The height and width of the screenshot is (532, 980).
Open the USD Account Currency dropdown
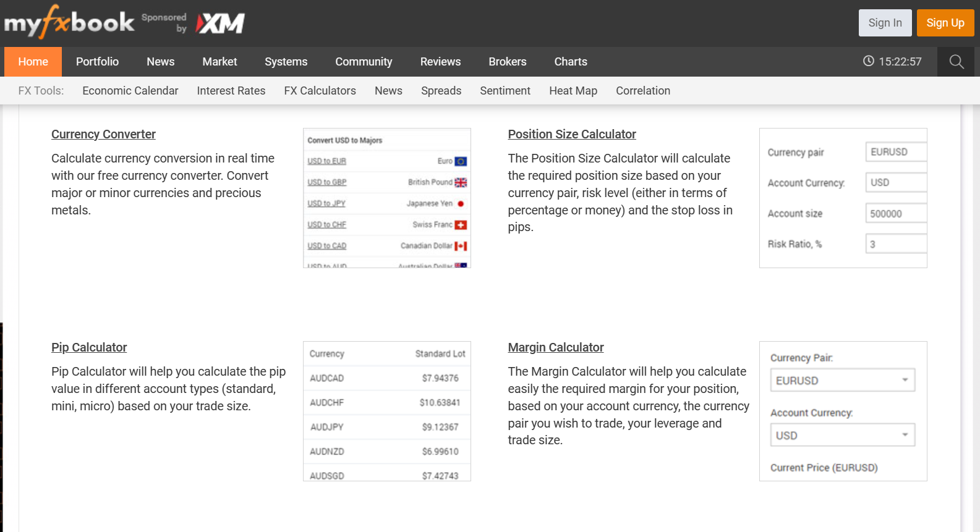click(842, 436)
